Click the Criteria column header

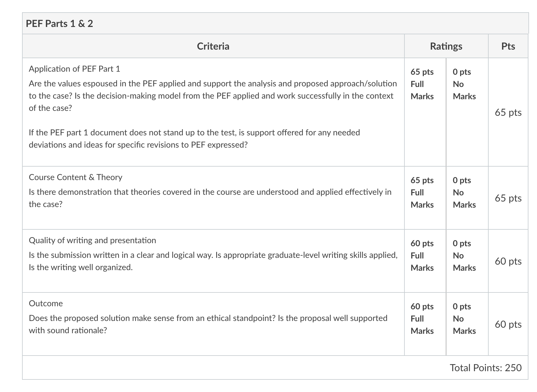point(213,46)
